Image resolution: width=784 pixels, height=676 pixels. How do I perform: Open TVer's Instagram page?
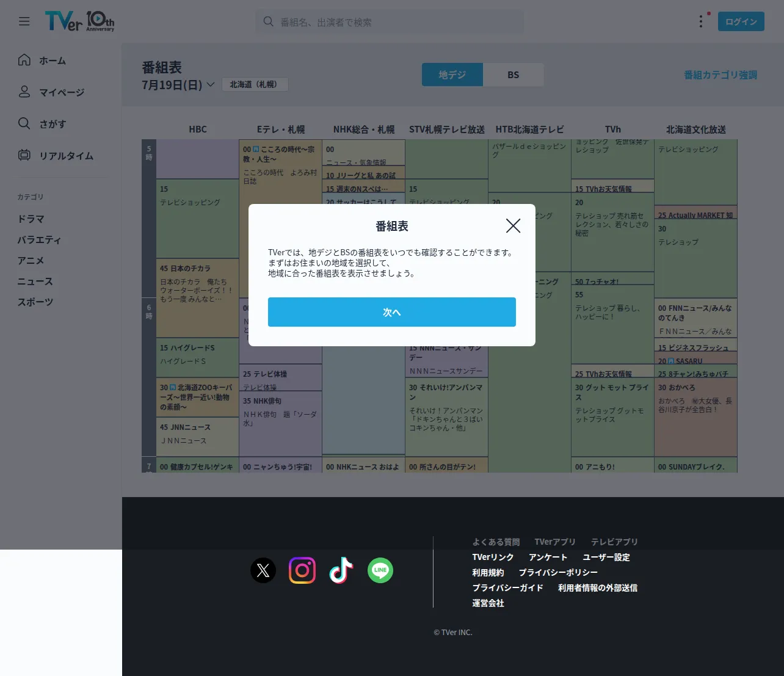point(302,570)
